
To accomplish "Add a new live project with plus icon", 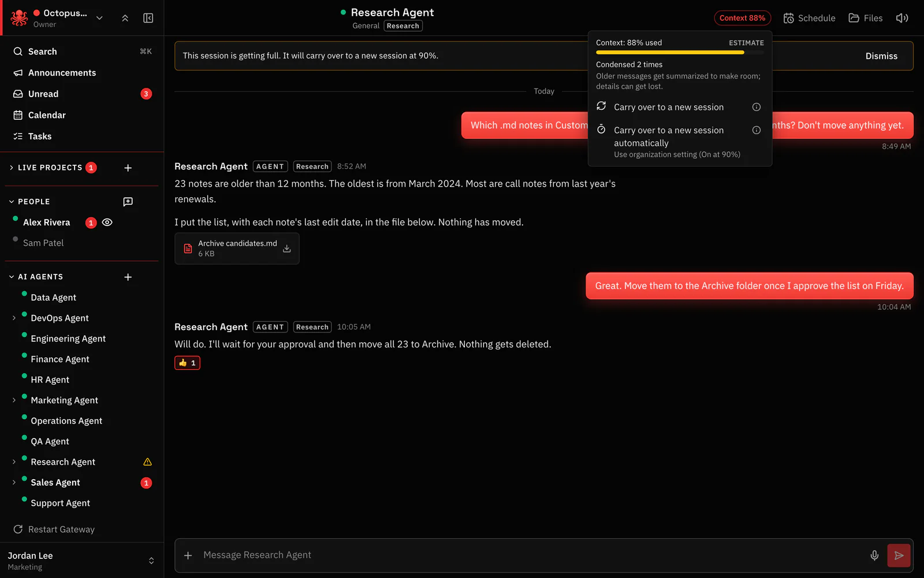I will click(128, 168).
